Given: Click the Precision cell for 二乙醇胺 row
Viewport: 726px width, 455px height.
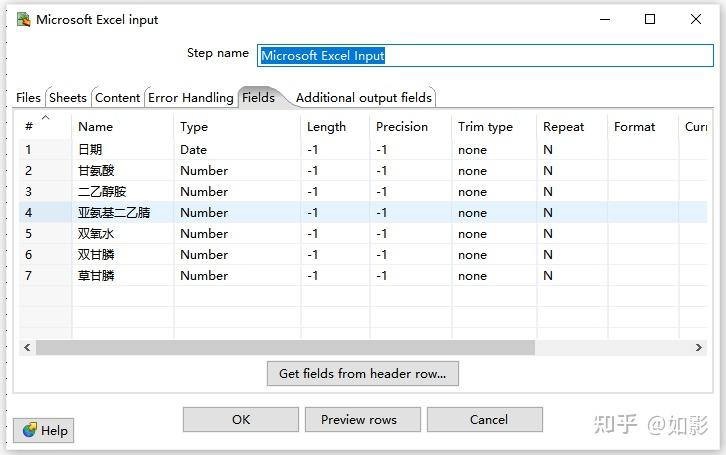Looking at the screenshot, I should point(411,192).
